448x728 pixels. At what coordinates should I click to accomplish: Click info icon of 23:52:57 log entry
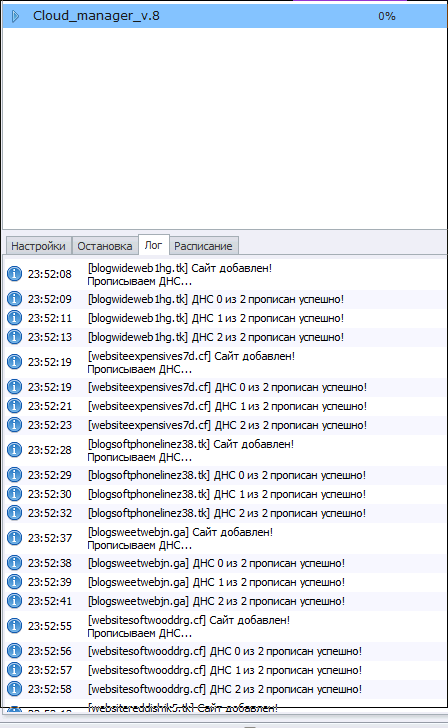[x=14, y=670]
